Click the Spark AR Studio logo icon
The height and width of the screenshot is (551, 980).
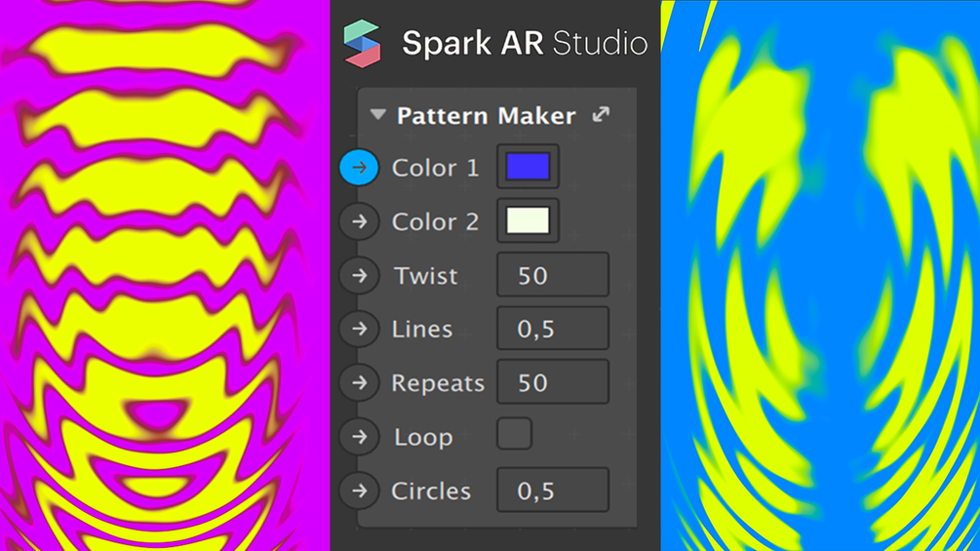(362, 43)
